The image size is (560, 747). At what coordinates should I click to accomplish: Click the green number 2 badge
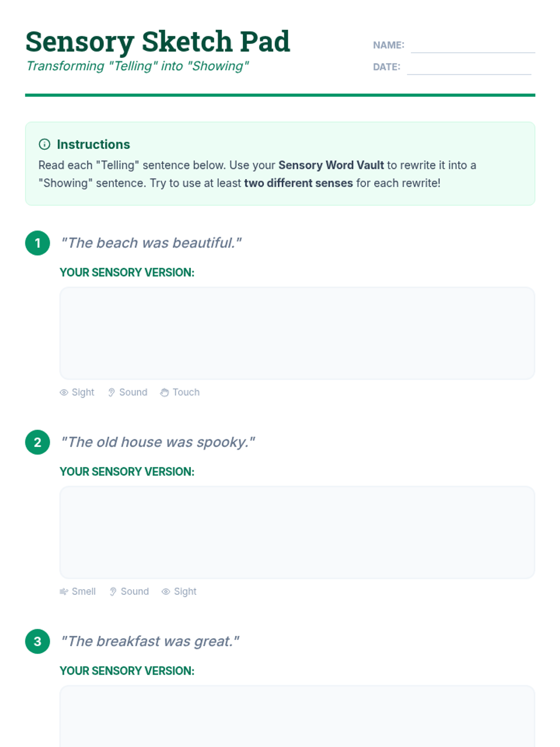pyautogui.click(x=38, y=443)
